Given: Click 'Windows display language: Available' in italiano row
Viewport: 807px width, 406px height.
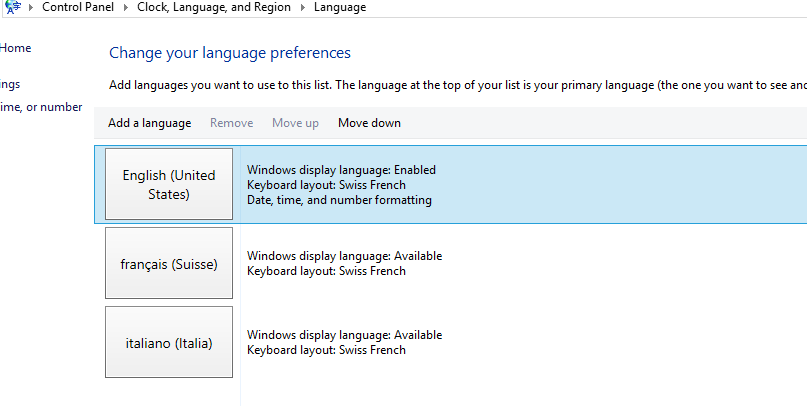Looking at the screenshot, I should point(344,335).
